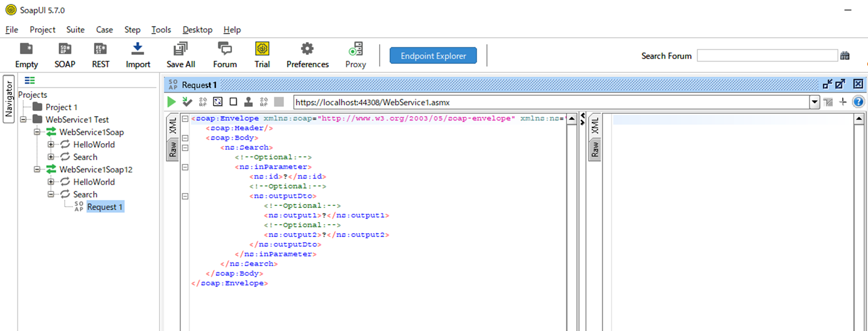The image size is (868, 331).
Task: Select the XML tab of the request editor
Action: [172, 126]
